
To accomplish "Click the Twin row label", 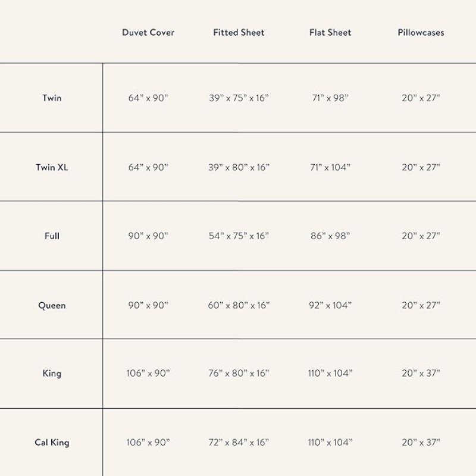I will pyautogui.click(x=52, y=98).
